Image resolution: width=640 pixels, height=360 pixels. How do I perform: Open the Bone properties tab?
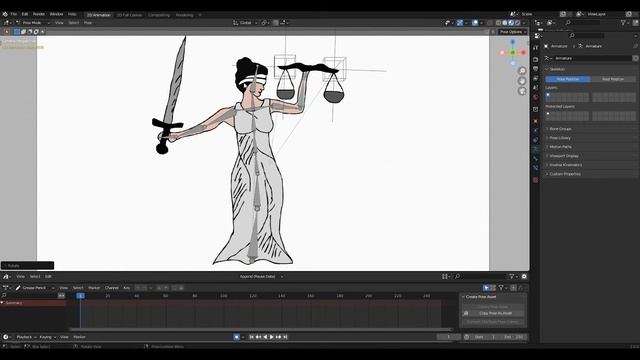tap(536, 158)
